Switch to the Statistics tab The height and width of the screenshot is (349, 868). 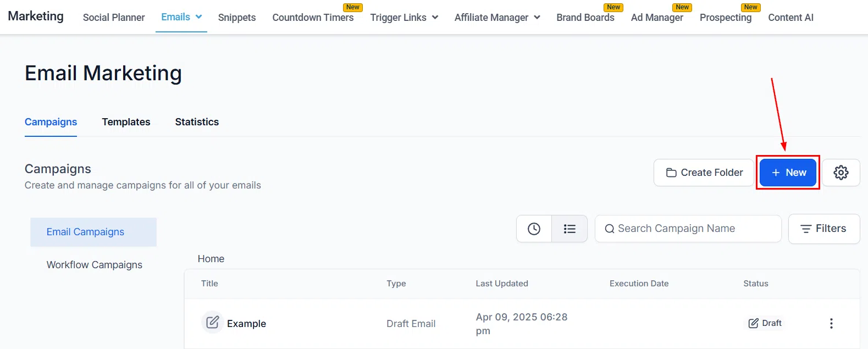pyautogui.click(x=197, y=122)
